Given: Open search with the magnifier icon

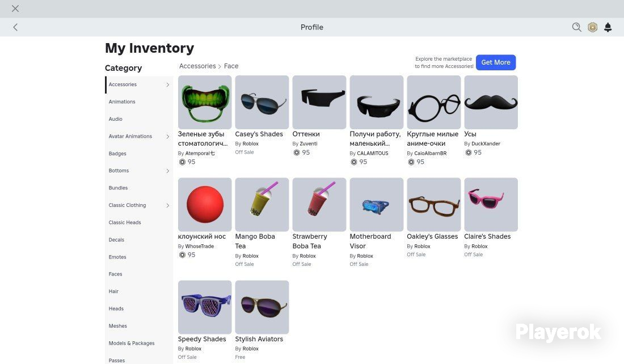Looking at the screenshot, I should coord(576,27).
